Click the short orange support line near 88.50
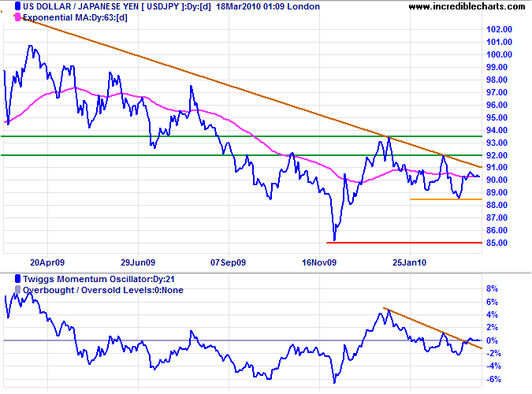 click(446, 199)
